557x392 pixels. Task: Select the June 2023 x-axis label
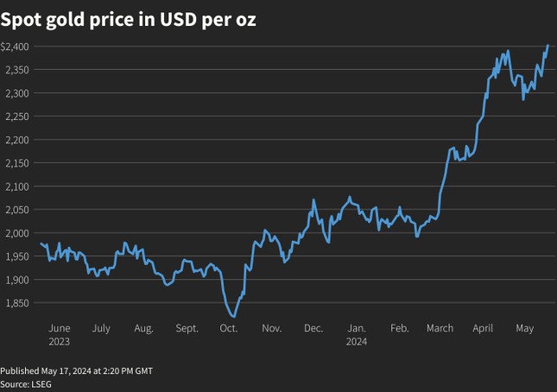point(59,334)
